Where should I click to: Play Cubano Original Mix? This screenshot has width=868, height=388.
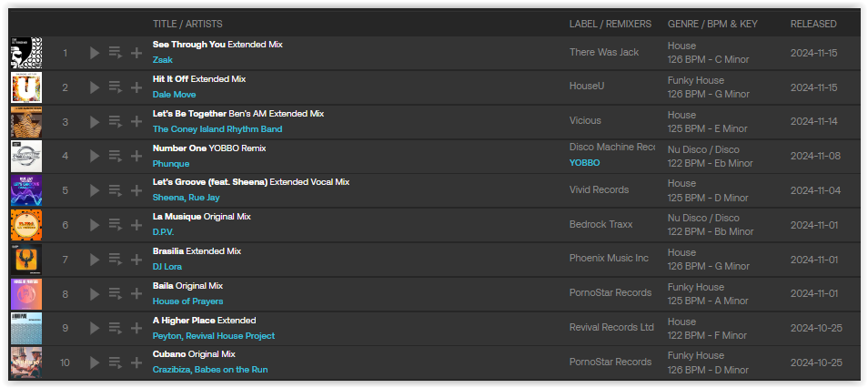pos(95,362)
